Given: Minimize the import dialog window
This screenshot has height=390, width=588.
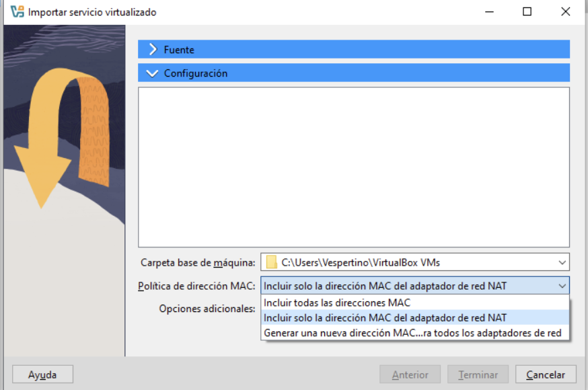Looking at the screenshot, I should tap(489, 11).
